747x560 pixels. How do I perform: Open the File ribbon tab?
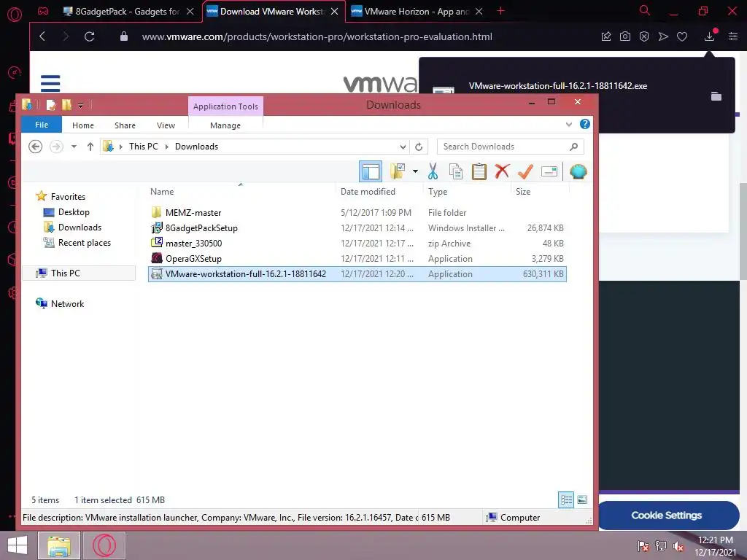[42, 125]
